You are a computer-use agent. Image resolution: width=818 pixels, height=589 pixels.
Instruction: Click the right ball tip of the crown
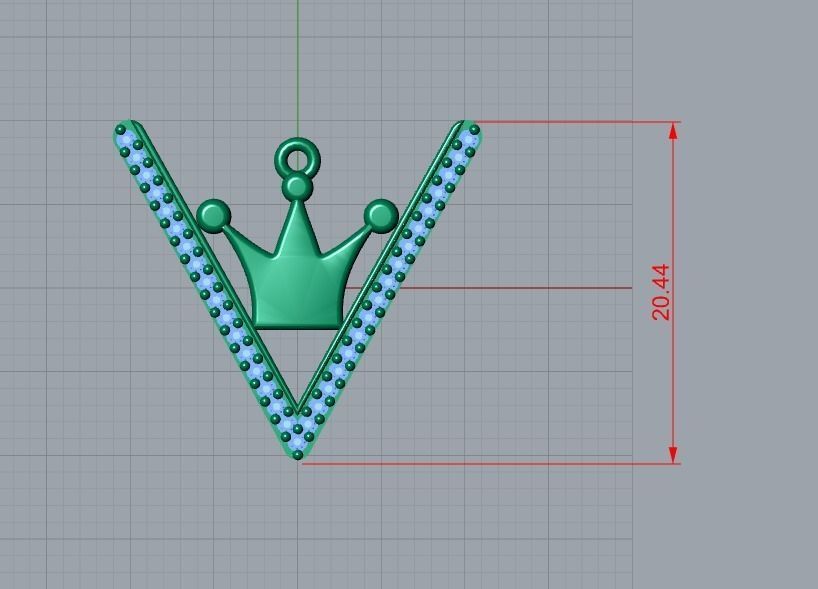pyautogui.click(x=381, y=215)
